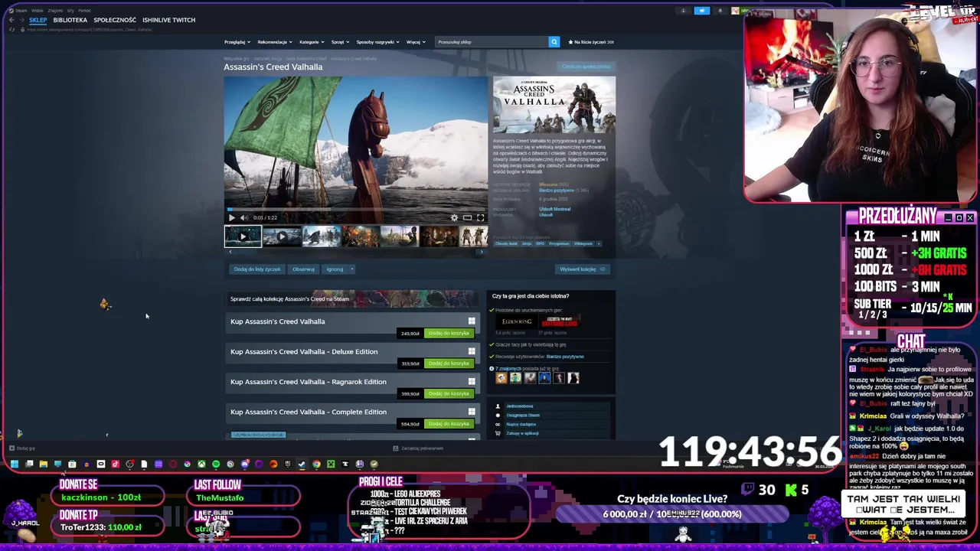Open the Przeglądaj dropdown menu
This screenshot has height=551, width=980.
click(237, 42)
